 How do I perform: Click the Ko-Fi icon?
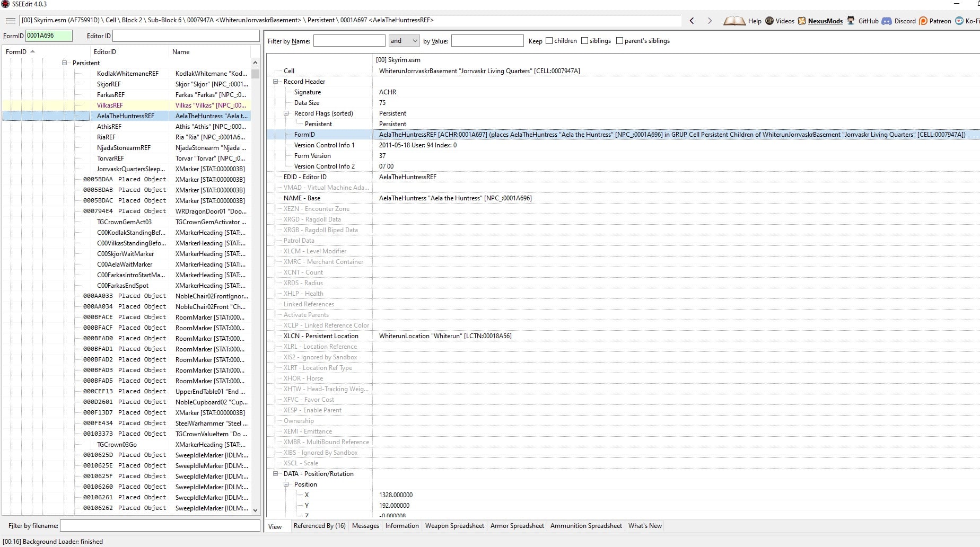(959, 21)
